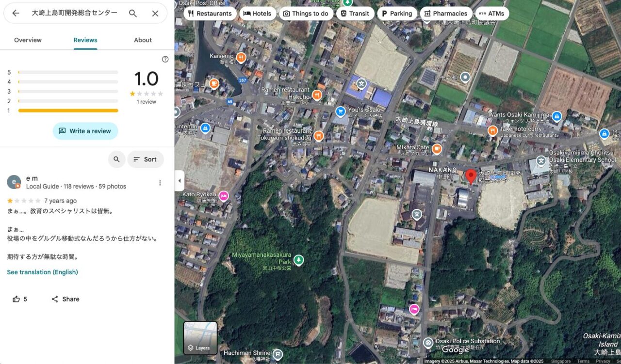The height and width of the screenshot is (364, 621).
Task: Click Osaki Elementary School marker
Action: [x=541, y=160]
